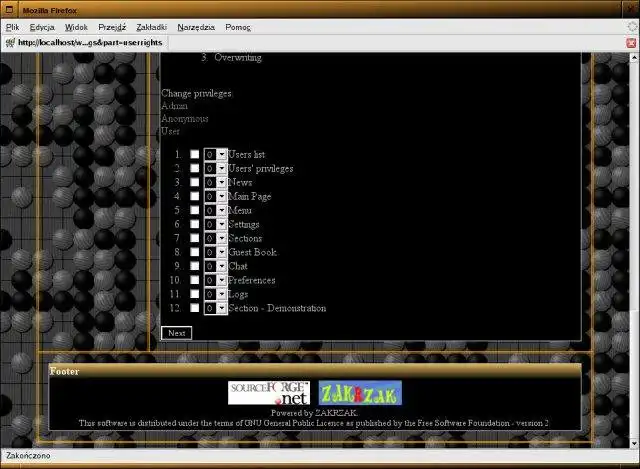Tick the Users' privileges checkbox
Screen dimensions: 640x469
[195, 168]
